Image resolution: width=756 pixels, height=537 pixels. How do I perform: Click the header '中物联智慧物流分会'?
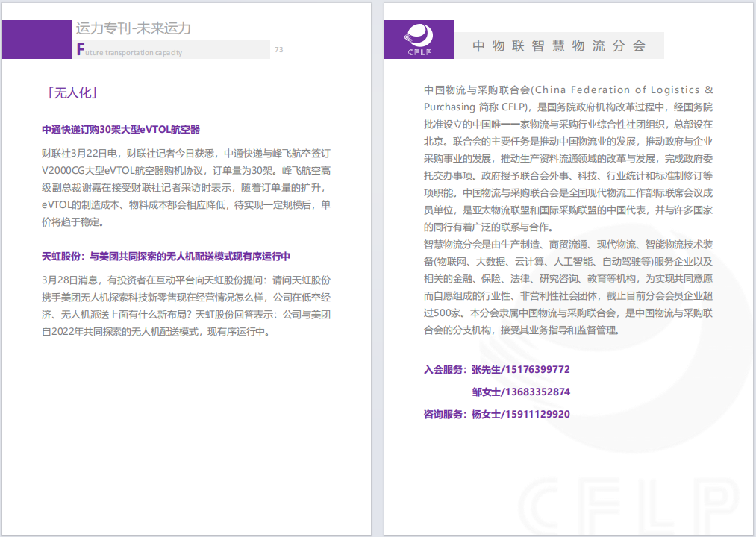559,45
